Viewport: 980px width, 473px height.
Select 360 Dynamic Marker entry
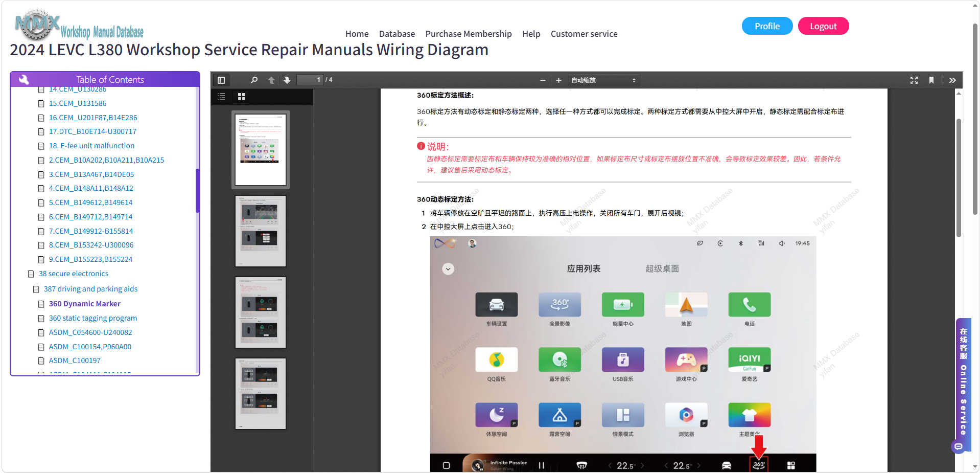tap(85, 304)
